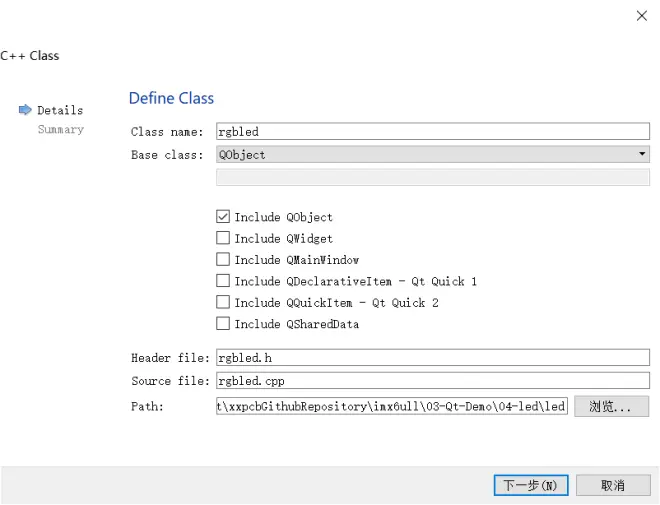Enable Include QSharedData checkbox
This screenshot has height=505, width=660.
coord(223,324)
